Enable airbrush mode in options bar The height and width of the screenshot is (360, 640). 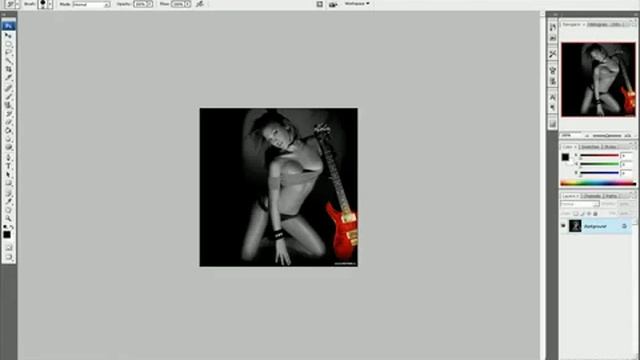coord(200,4)
